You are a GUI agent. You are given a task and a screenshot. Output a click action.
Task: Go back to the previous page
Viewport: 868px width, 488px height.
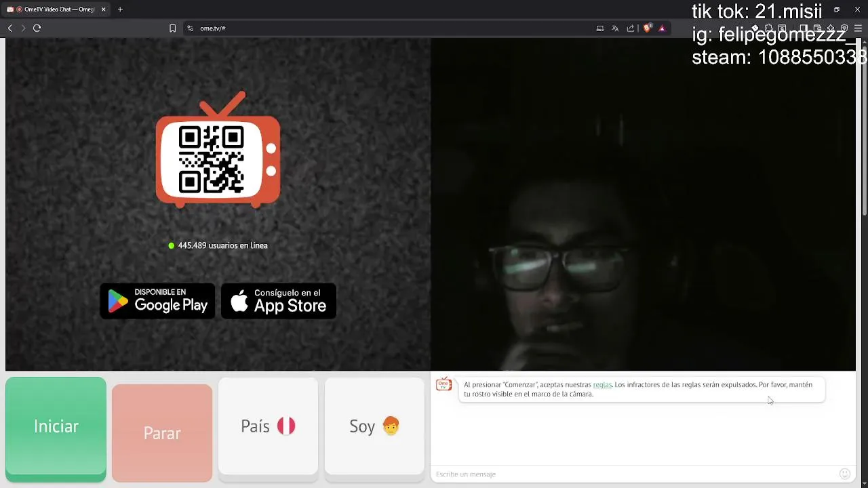tap(10, 28)
